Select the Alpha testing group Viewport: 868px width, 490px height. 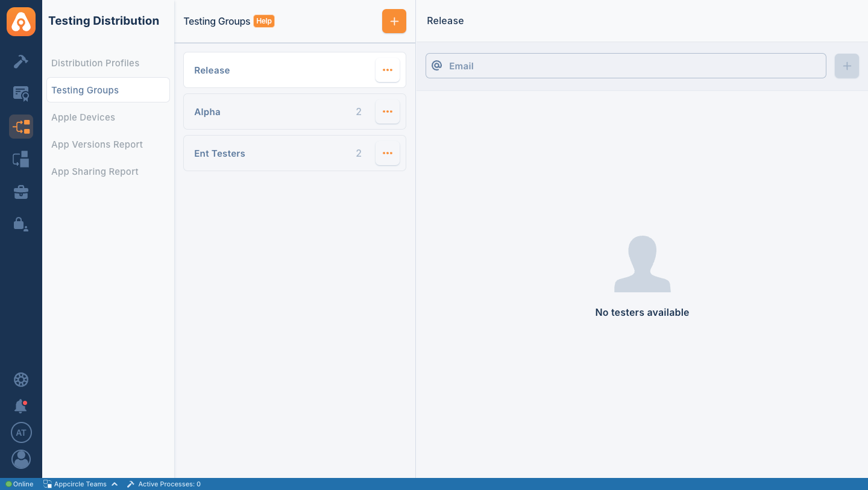(295, 112)
